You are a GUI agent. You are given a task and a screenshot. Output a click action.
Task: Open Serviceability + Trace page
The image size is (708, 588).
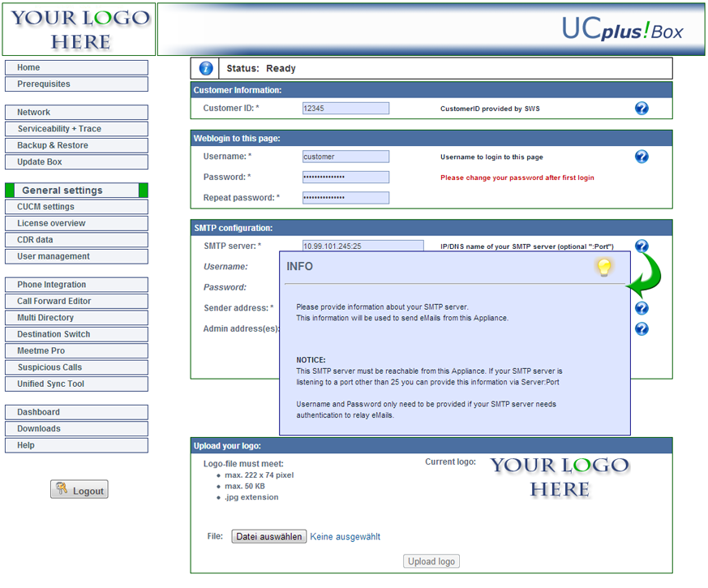76,129
